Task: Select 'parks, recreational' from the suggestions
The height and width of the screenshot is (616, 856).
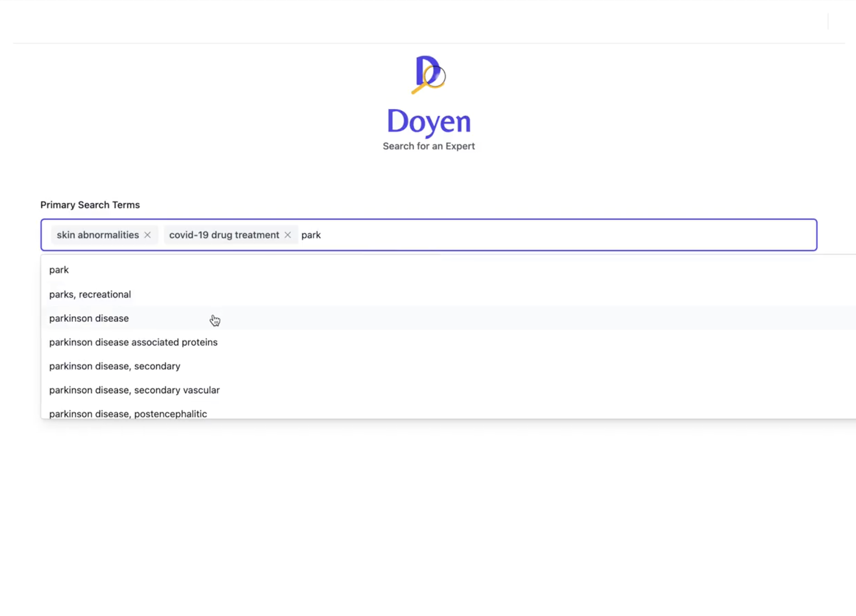Action: coord(90,294)
